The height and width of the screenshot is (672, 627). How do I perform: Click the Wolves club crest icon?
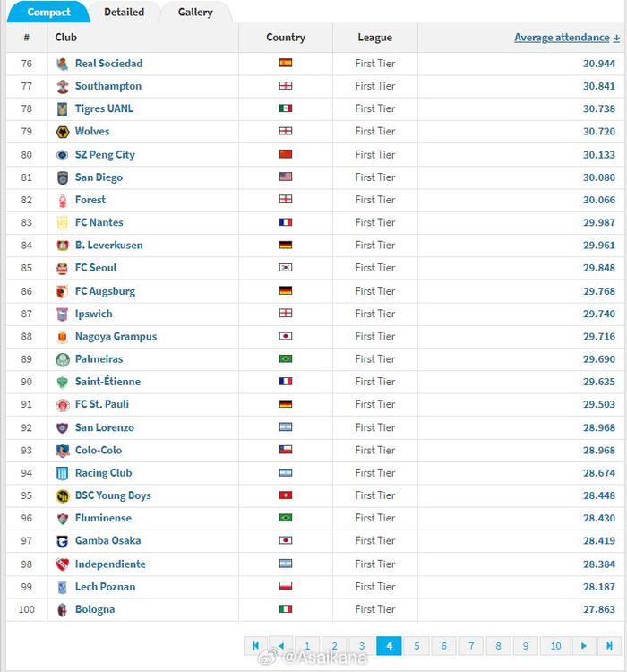click(63, 132)
